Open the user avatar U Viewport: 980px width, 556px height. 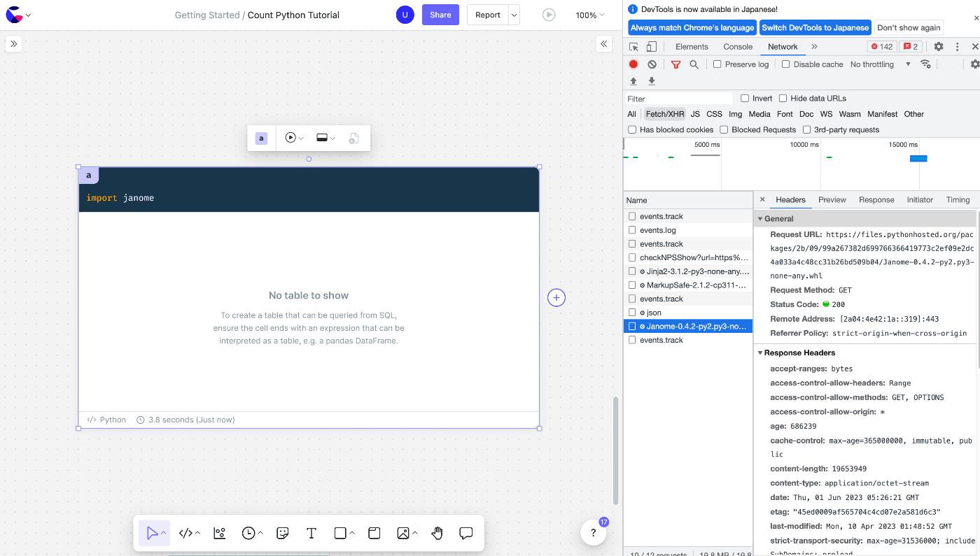point(405,15)
